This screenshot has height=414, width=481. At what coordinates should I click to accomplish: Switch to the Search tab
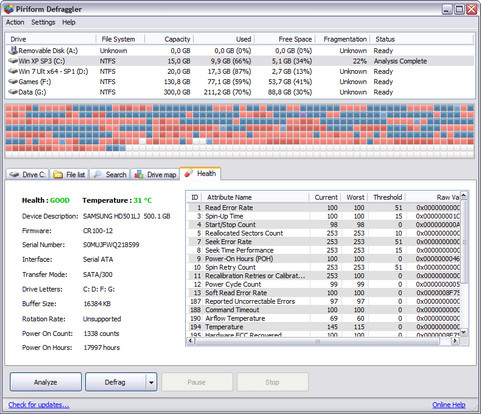click(110, 175)
